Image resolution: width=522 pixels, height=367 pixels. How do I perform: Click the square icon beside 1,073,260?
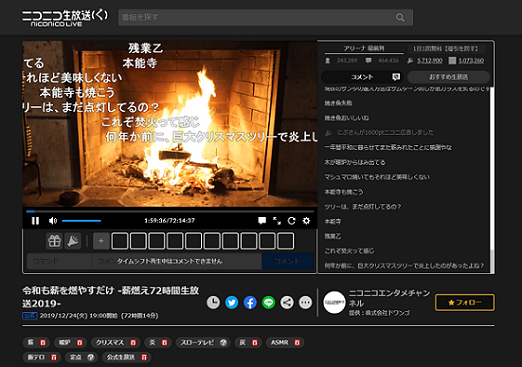click(452, 61)
